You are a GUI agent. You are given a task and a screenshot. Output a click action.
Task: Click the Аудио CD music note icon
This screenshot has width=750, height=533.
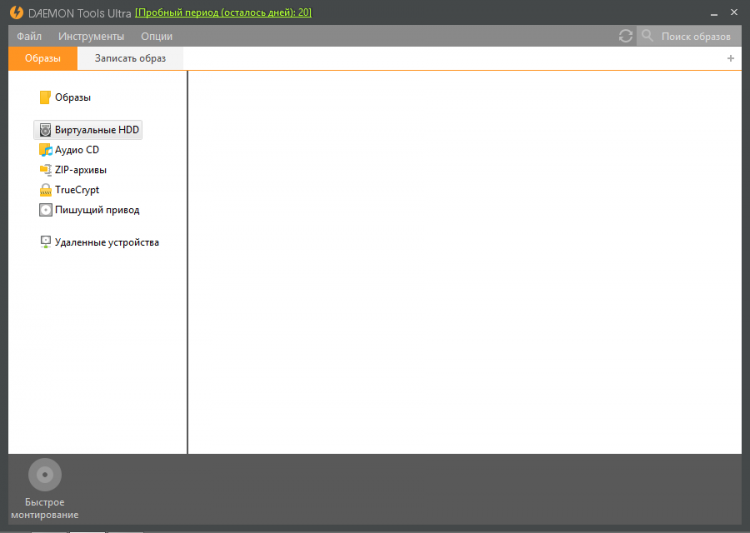[45, 150]
